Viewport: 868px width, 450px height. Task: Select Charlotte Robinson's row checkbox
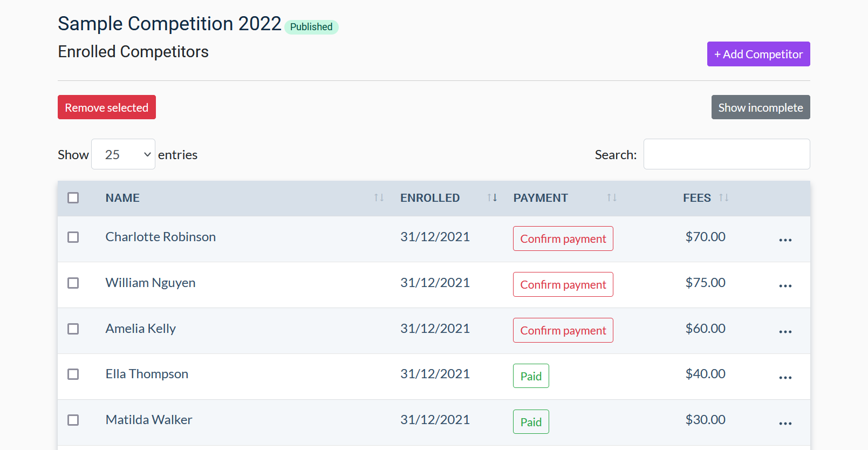click(x=73, y=237)
